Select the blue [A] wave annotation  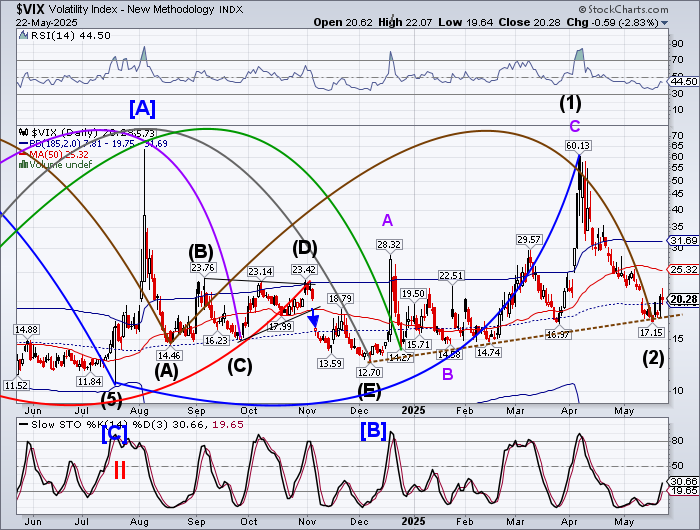tap(142, 106)
